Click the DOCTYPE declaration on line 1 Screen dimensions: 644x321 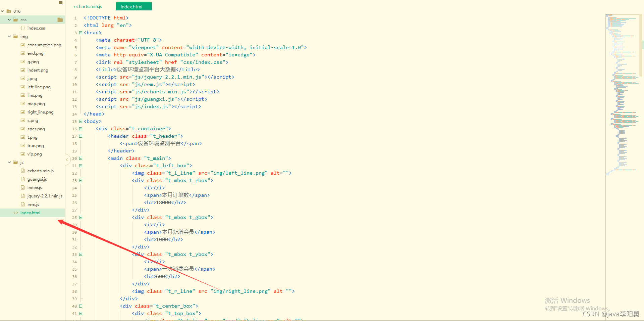(x=106, y=18)
